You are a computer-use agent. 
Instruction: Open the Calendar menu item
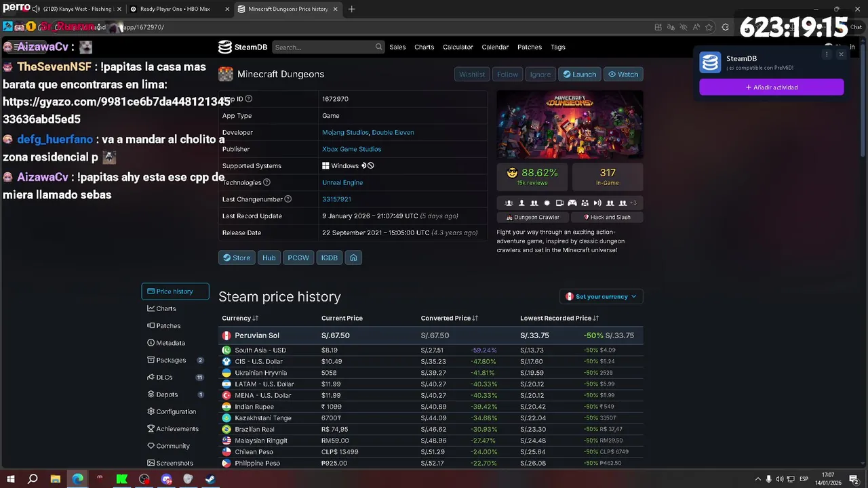(495, 47)
